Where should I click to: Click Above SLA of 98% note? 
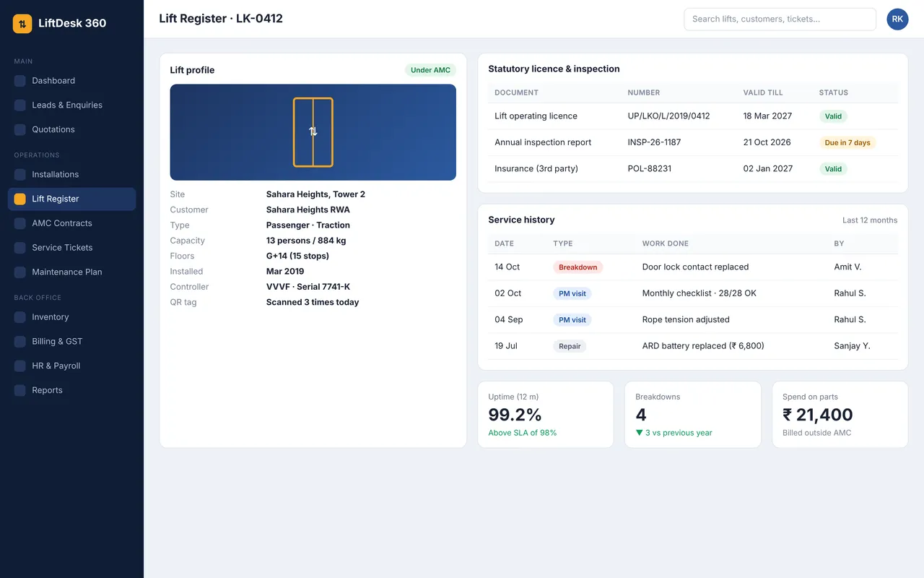523,433
